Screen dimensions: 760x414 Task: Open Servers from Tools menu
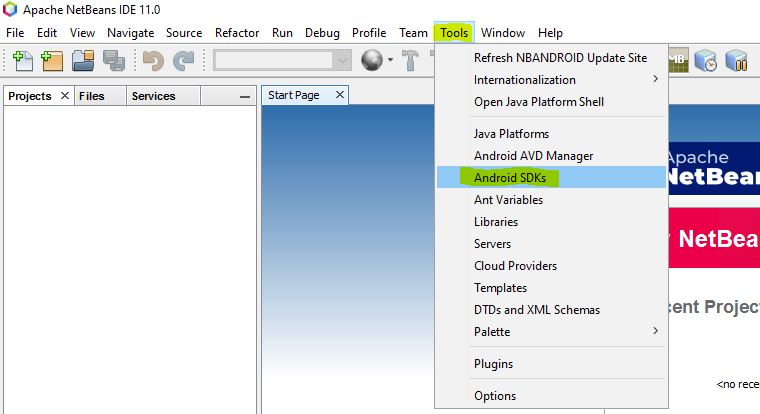[552, 244]
